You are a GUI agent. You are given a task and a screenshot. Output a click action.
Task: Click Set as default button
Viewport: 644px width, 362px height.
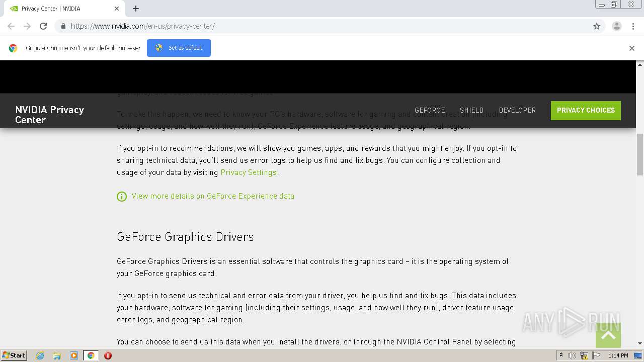click(179, 48)
